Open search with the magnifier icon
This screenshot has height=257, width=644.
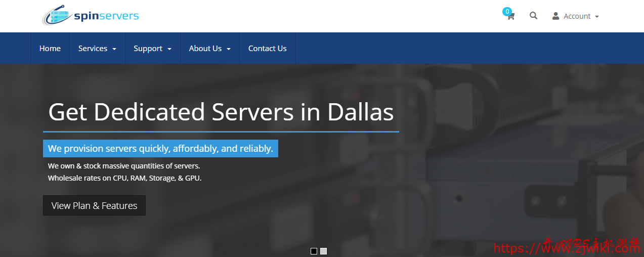[533, 16]
